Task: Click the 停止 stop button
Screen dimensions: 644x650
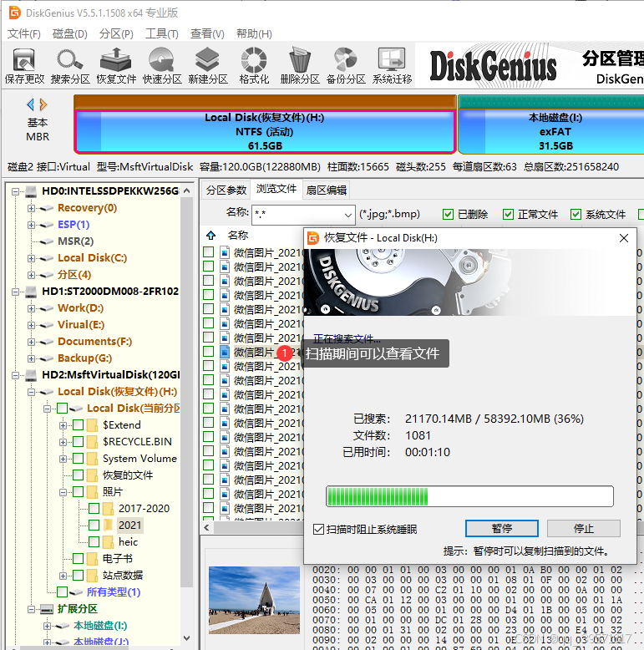Action: point(584,529)
